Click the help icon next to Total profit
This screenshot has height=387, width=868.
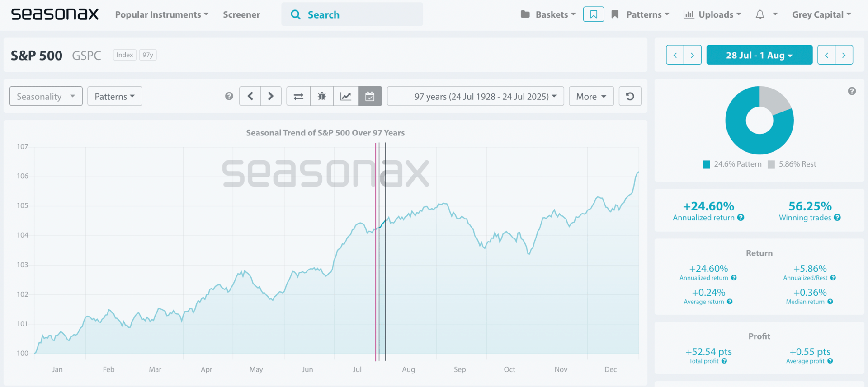click(x=724, y=361)
